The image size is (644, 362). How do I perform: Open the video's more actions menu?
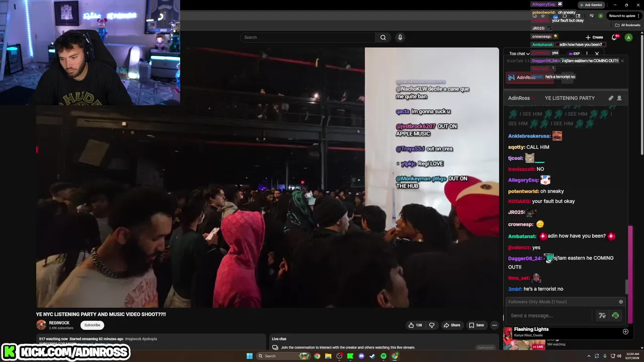495,325
